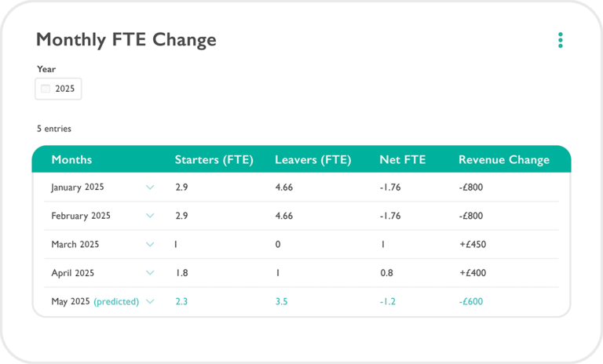Expand the April 2025 row chevron
603x364 pixels.
click(x=150, y=273)
